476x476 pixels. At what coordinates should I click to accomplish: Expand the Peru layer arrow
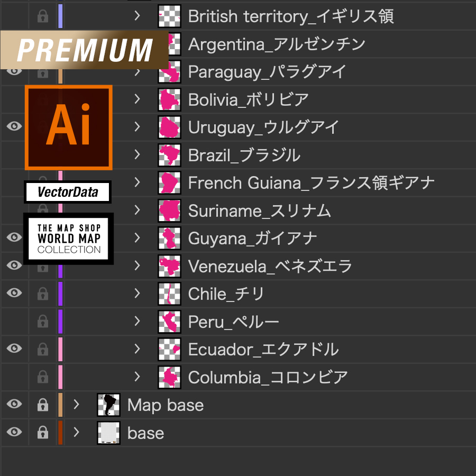coord(137,321)
